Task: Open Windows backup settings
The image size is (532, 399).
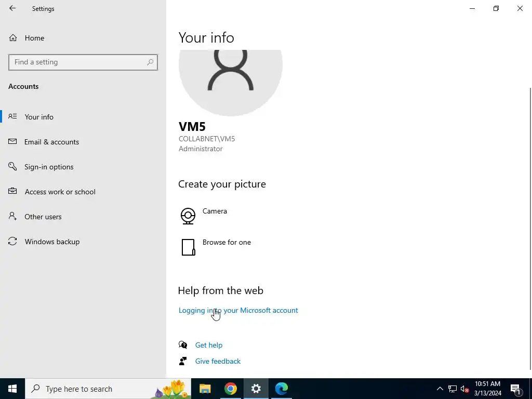Action: pos(83,242)
